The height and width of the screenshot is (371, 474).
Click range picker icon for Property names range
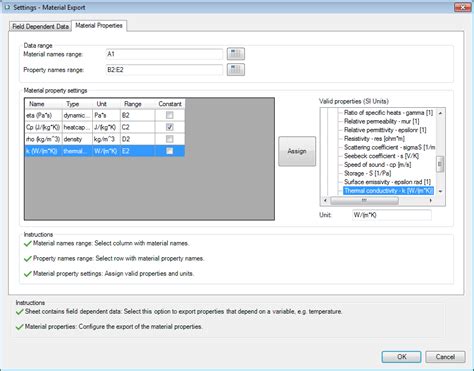click(236, 69)
